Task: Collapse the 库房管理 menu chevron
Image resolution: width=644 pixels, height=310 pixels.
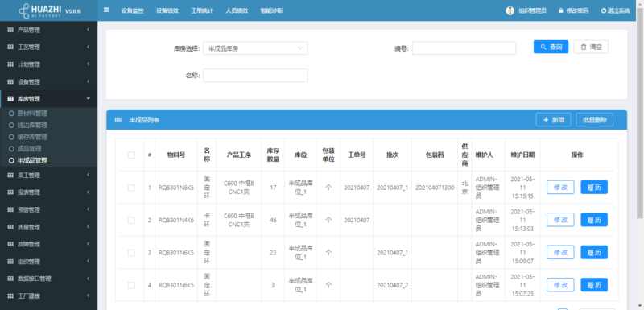Action: pos(89,98)
